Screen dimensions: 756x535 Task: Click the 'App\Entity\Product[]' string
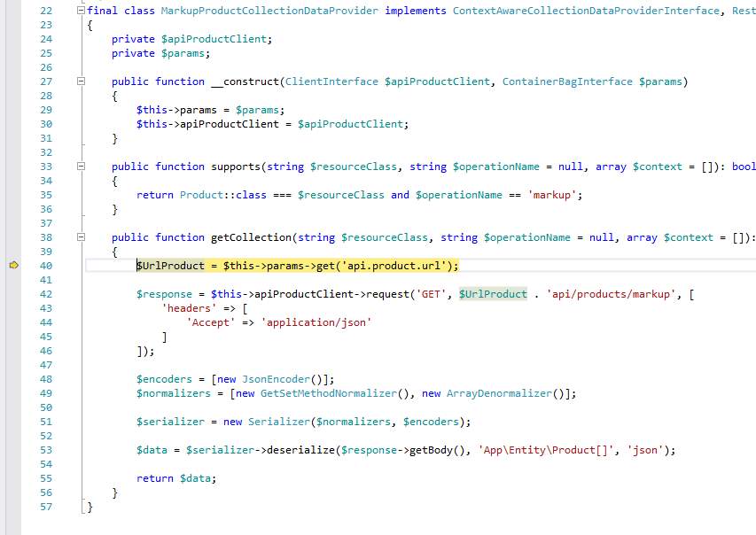point(546,450)
